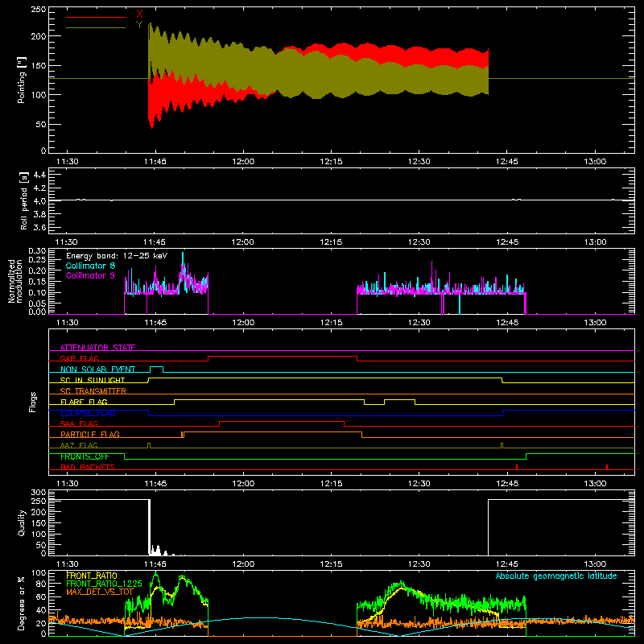Click the 0.05 tick on modulation axis

click(37, 303)
